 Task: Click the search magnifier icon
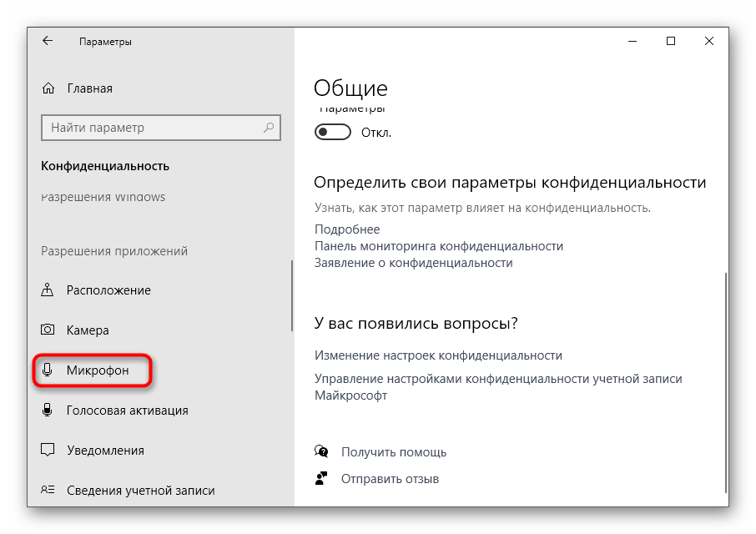[x=269, y=128]
